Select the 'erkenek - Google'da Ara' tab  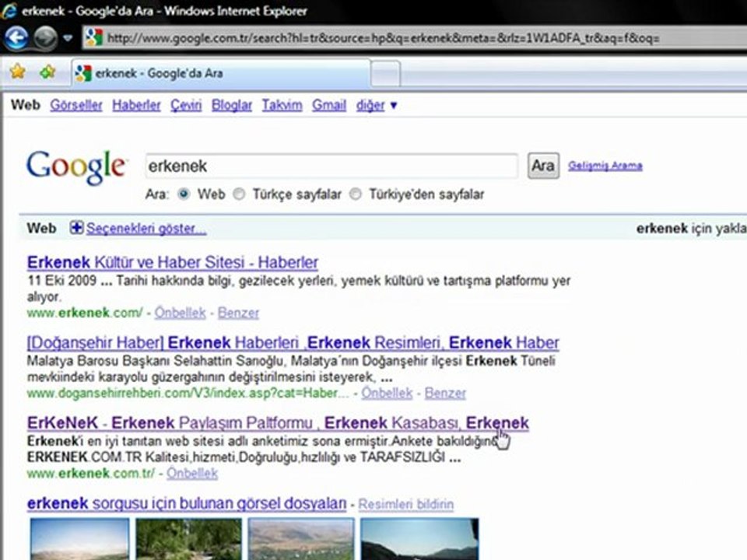click(221, 73)
